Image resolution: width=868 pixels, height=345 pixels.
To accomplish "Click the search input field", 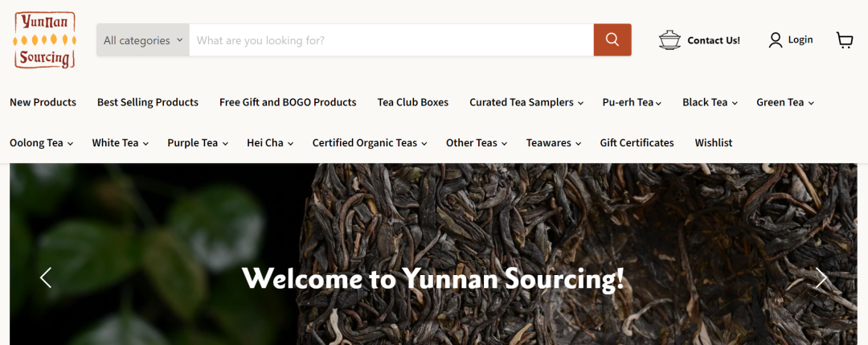I will point(391,40).
